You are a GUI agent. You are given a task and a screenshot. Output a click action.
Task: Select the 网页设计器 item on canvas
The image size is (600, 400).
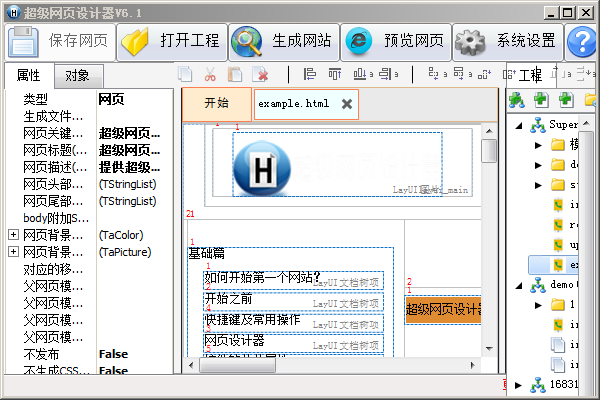click(x=293, y=343)
